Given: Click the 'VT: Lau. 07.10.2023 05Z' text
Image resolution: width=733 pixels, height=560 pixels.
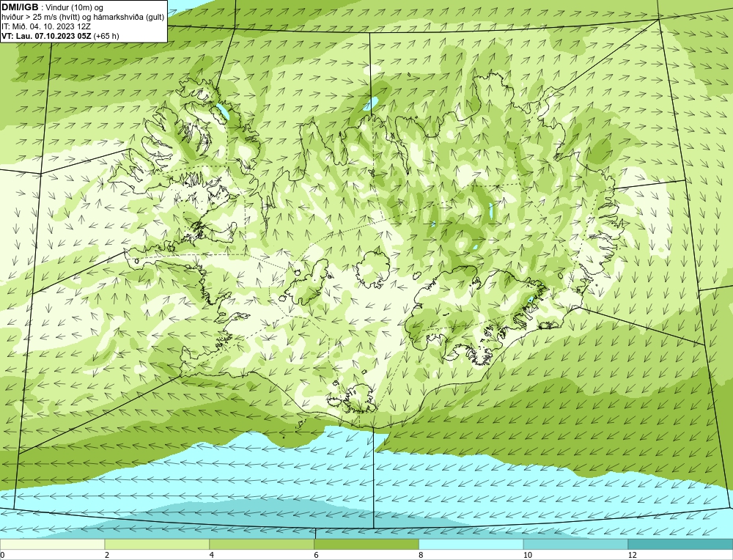Looking at the screenshot, I should pyautogui.click(x=47, y=36).
